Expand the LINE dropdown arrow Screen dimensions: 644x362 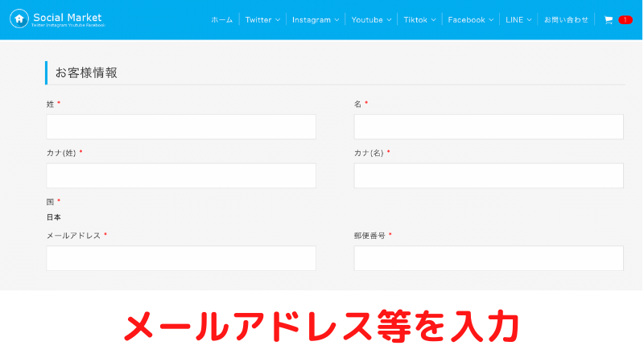(x=530, y=20)
